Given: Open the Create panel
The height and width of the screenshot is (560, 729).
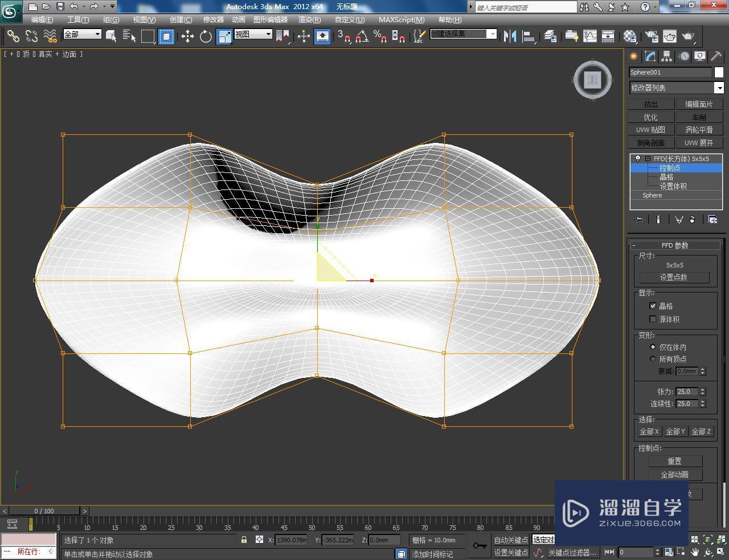Looking at the screenshot, I should click(633, 56).
